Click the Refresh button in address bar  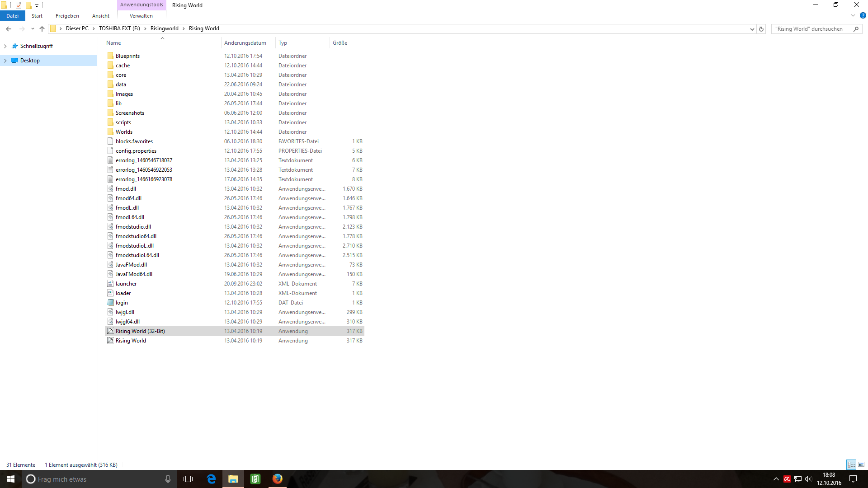pyautogui.click(x=761, y=29)
